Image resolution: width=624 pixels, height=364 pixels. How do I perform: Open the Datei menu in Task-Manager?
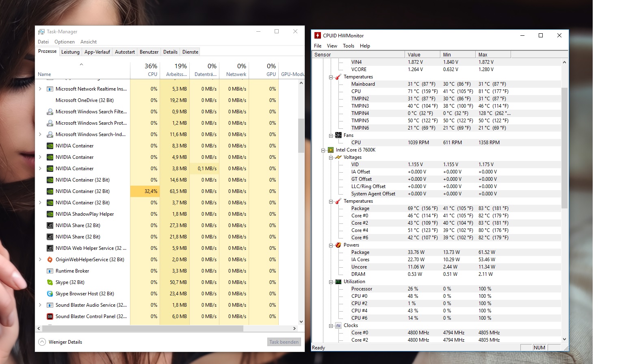point(43,42)
